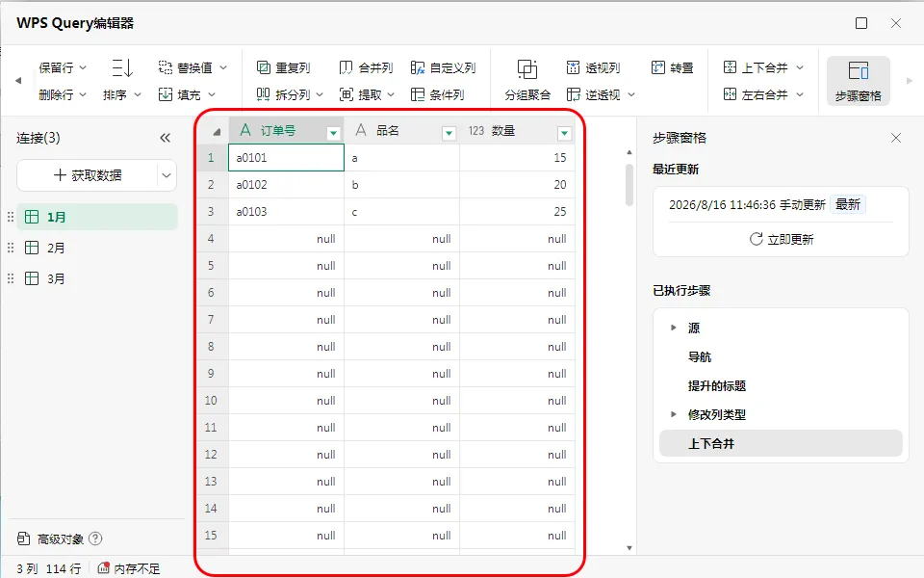Image resolution: width=924 pixels, height=578 pixels.
Task: Open the 订单号 column filter dropdown
Action: 334,133
